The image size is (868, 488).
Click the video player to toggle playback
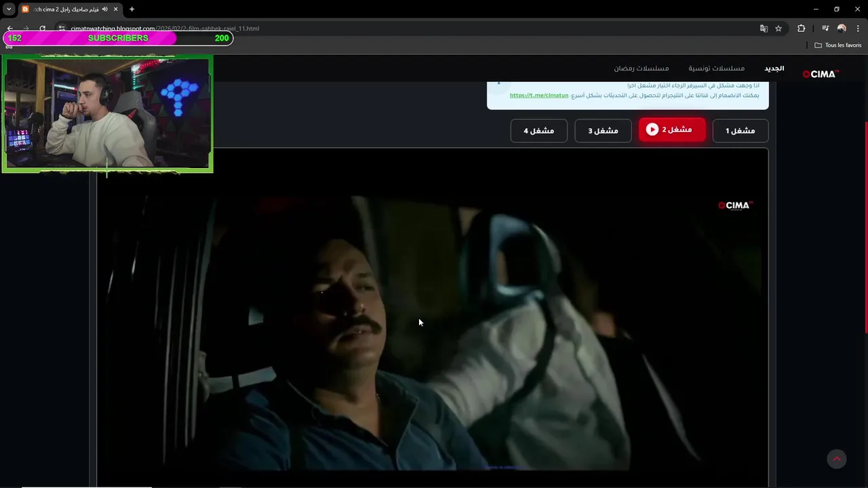432,317
